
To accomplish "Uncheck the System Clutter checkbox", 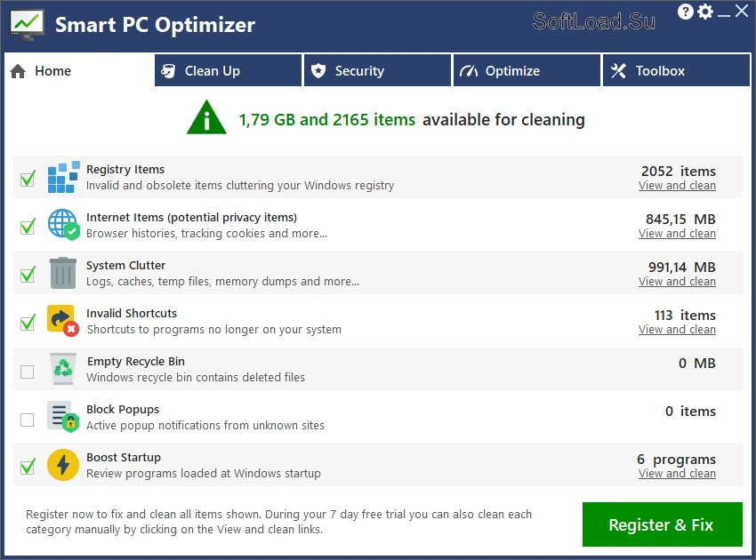I will [28, 275].
